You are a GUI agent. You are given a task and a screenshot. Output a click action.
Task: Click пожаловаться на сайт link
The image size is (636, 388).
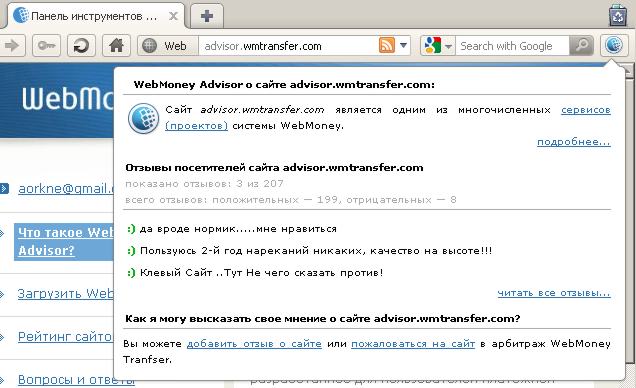click(413, 344)
